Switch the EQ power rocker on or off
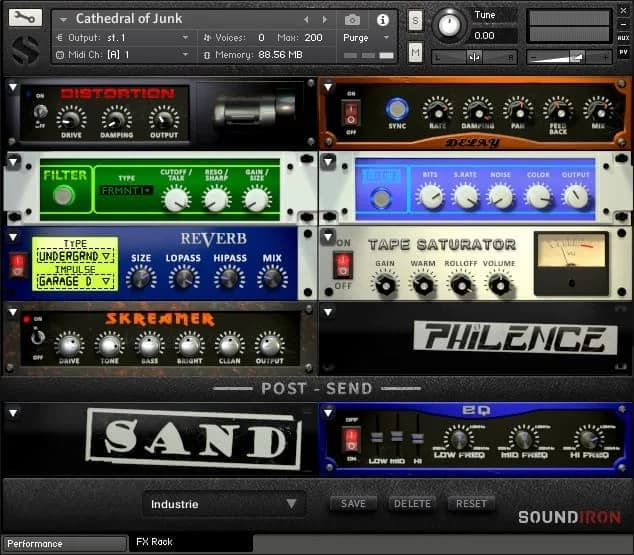 click(x=351, y=439)
